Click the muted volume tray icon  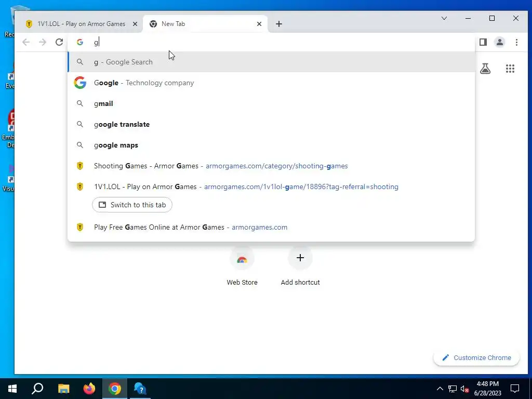[x=464, y=389]
